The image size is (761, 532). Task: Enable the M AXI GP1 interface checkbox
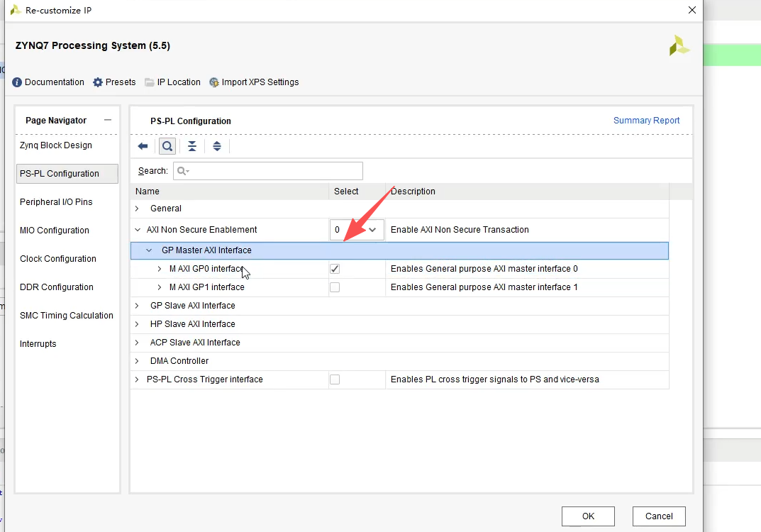tap(335, 287)
